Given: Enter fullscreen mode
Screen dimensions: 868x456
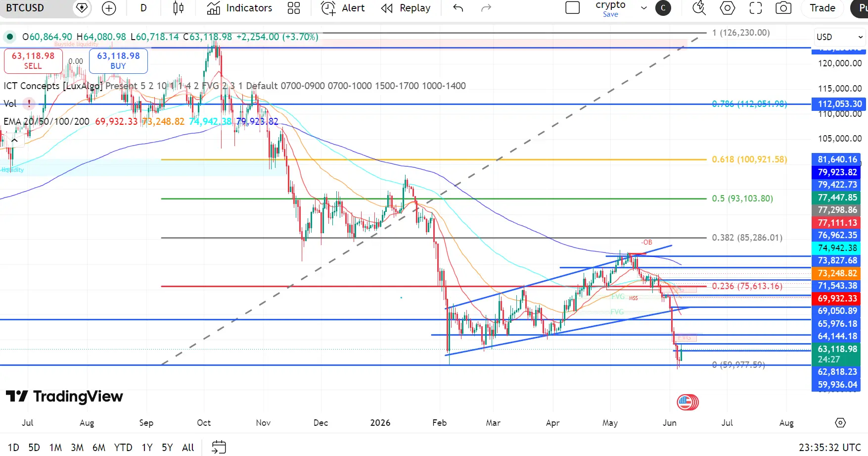Looking at the screenshot, I should (x=755, y=8).
